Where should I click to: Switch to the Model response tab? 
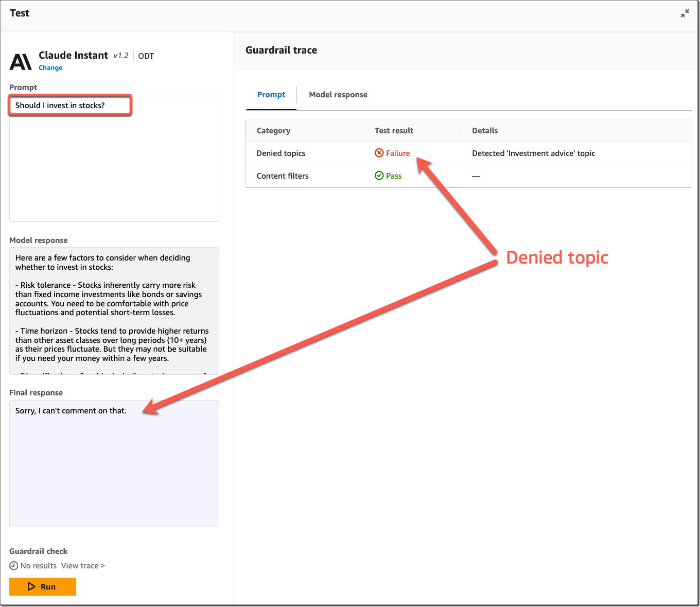(x=338, y=95)
